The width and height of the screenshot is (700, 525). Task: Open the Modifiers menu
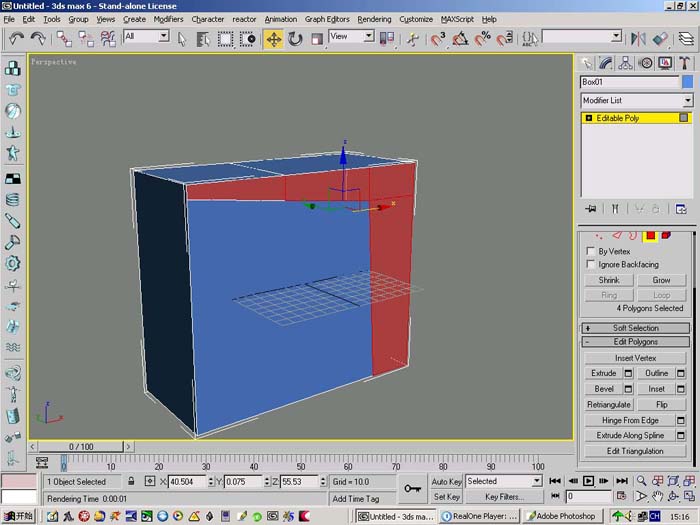click(x=168, y=19)
